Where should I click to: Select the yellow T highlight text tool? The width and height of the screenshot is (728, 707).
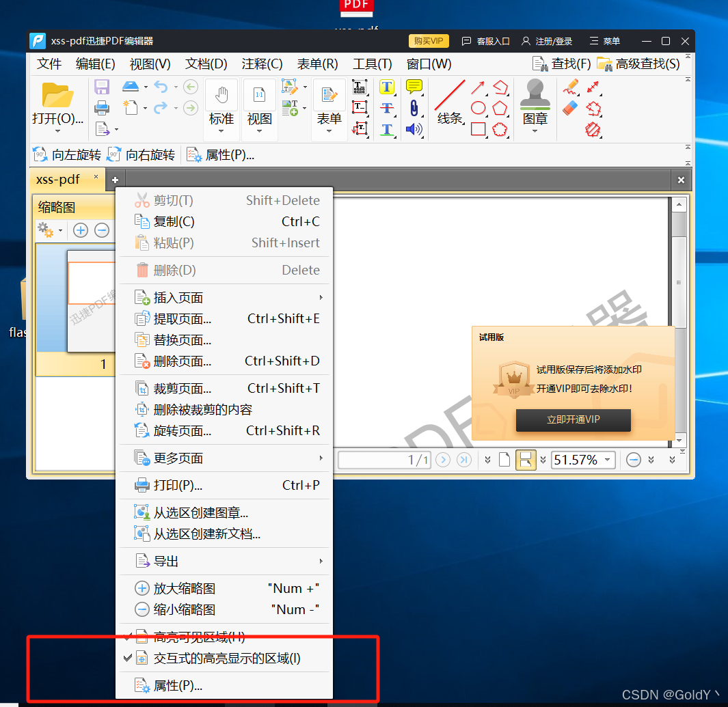(387, 87)
